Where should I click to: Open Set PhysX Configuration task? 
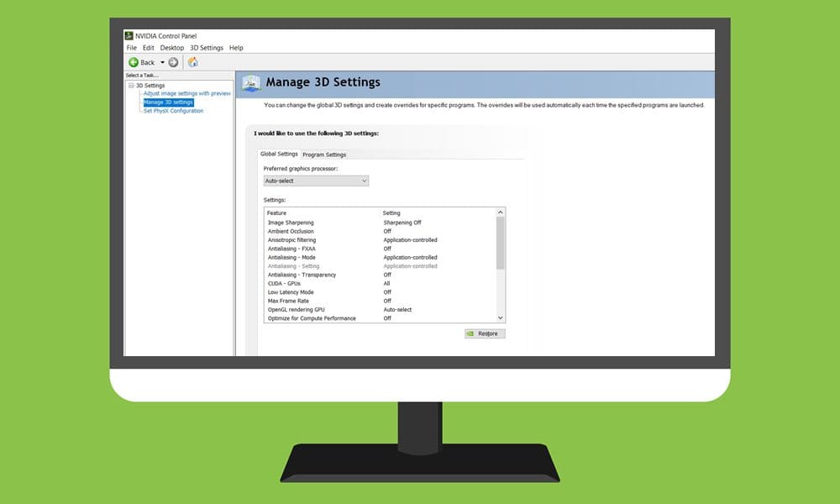[x=174, y=111]
